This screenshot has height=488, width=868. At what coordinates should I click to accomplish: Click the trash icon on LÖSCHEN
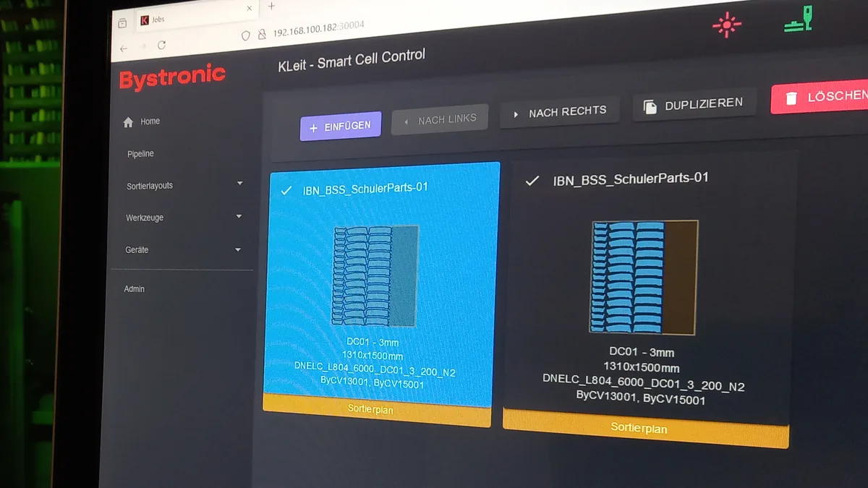coord(791,98)
